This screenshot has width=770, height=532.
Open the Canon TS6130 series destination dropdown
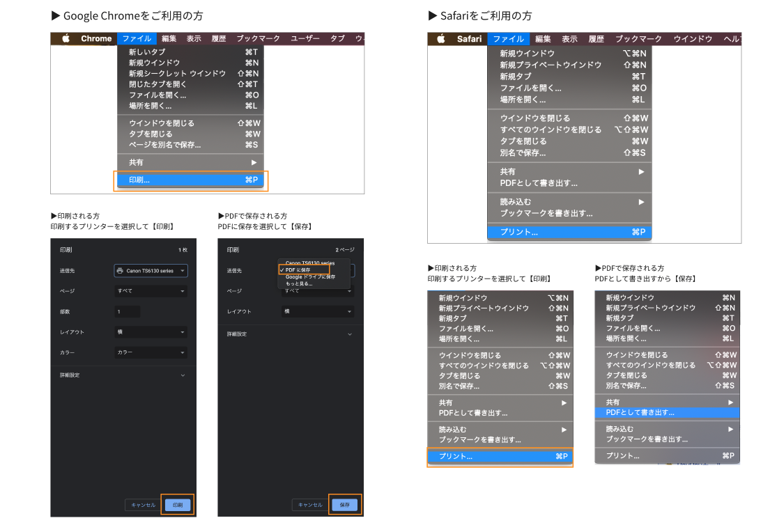click(151, 270)
